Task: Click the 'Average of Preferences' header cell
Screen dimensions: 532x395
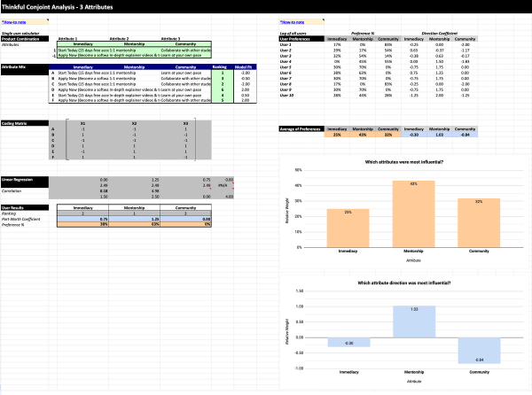Action: pyautogui.click(x=301, y=129)
